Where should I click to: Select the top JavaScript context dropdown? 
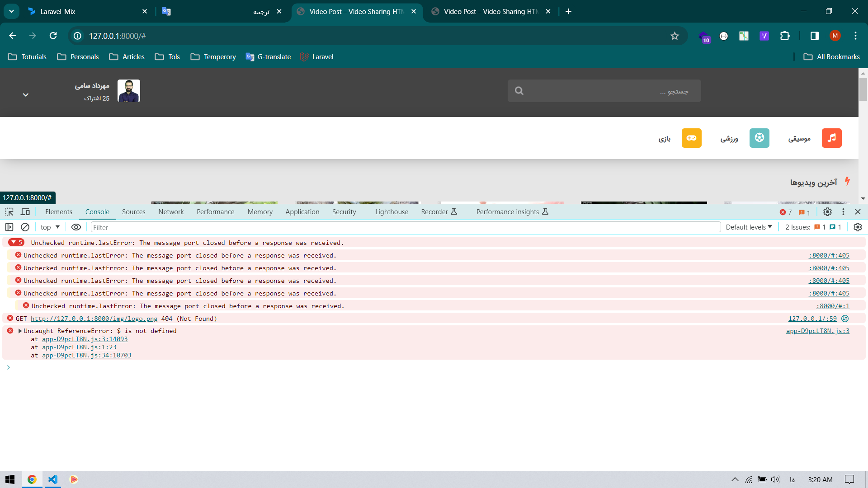[x=50, y=227]
